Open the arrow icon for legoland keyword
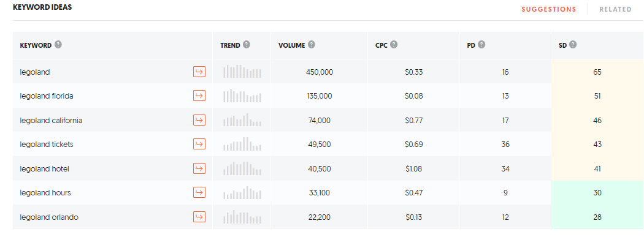The height and width of the screenshot is (237, 644). (x=199, y=72)
